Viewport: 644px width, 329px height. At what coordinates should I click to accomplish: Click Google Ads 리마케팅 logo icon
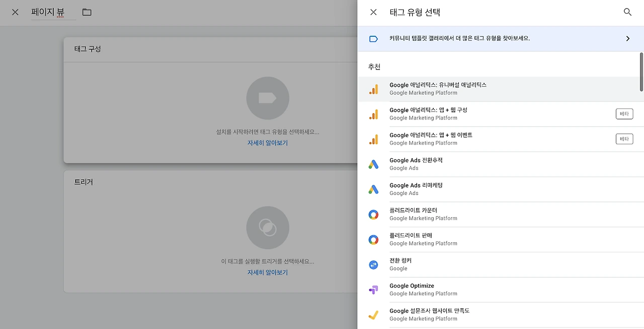pyautogui.click(x=373, y=189)
